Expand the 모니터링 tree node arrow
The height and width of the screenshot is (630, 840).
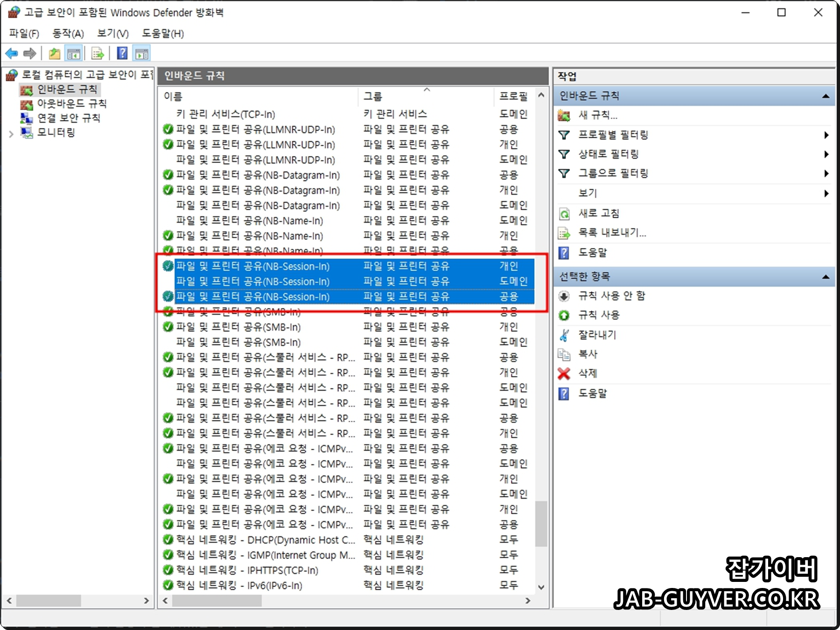click(11, 134)
